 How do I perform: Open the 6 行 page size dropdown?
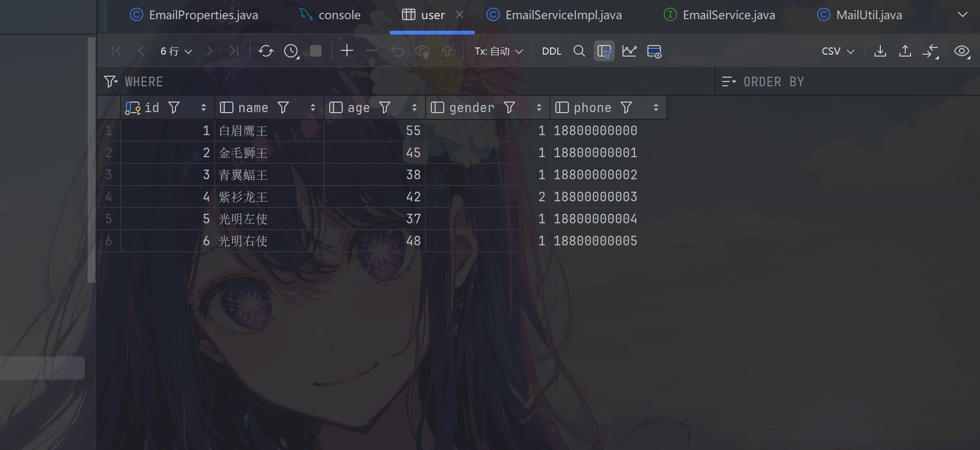[176, 51]
